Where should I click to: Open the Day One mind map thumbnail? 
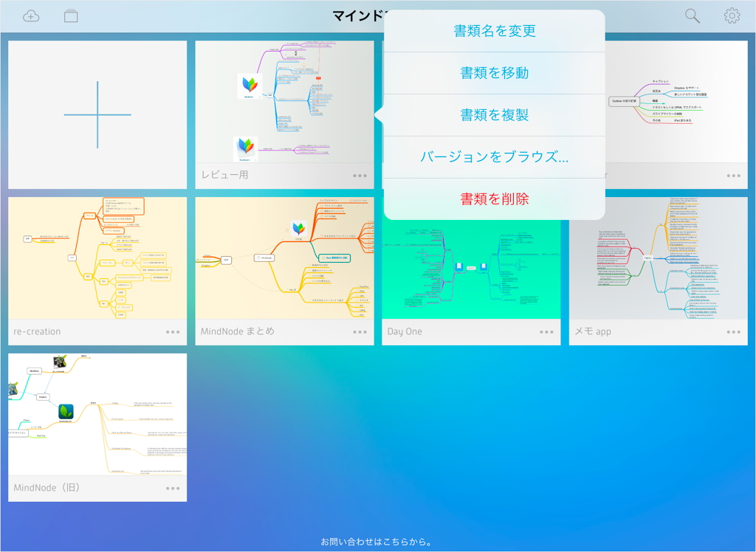click(471, 270)
